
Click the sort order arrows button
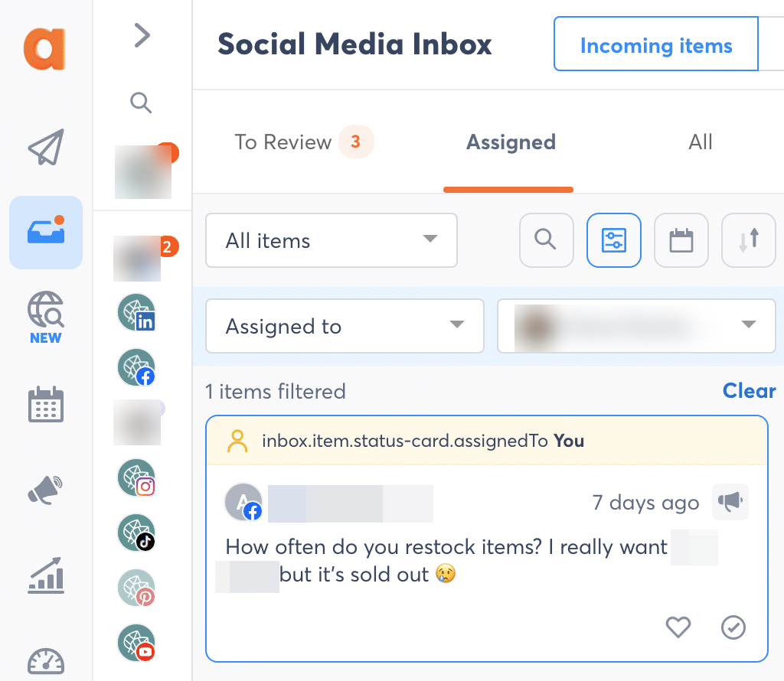(749, 240)
